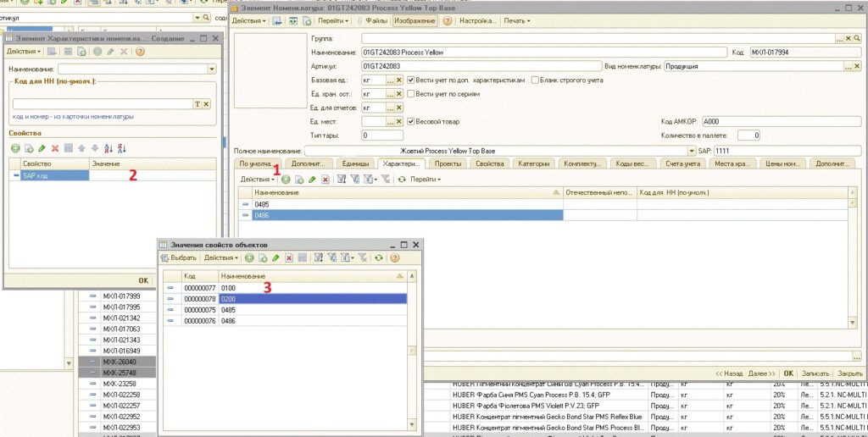Viewport: 868px width, 437px height.
Task: Enable Бланк строгого учета checkbox
Action: click(x=534, y=80)
